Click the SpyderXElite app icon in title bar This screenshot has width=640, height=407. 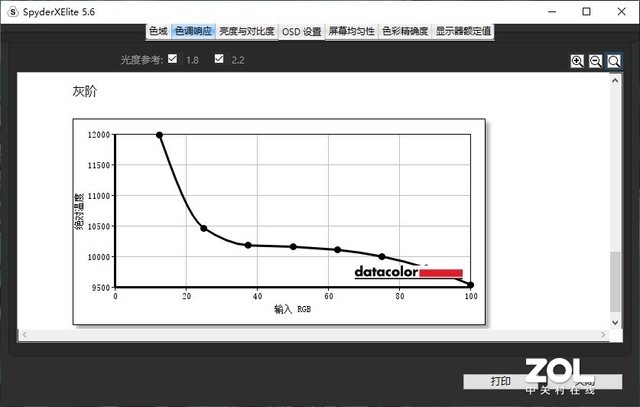click(13, 12)
